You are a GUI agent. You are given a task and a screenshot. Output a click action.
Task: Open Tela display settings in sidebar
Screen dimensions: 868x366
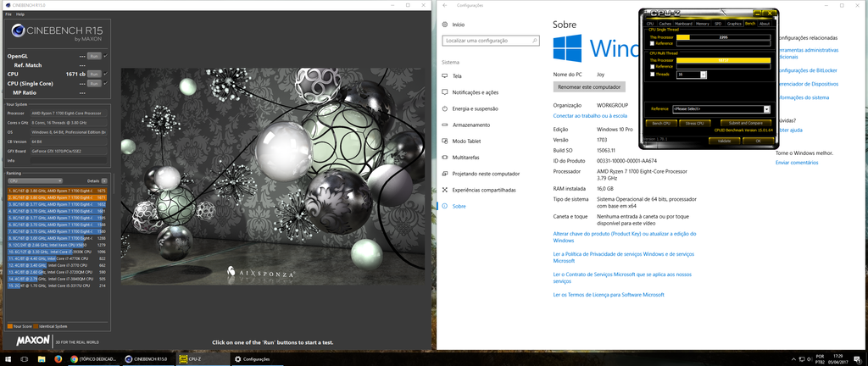point(457,76)
